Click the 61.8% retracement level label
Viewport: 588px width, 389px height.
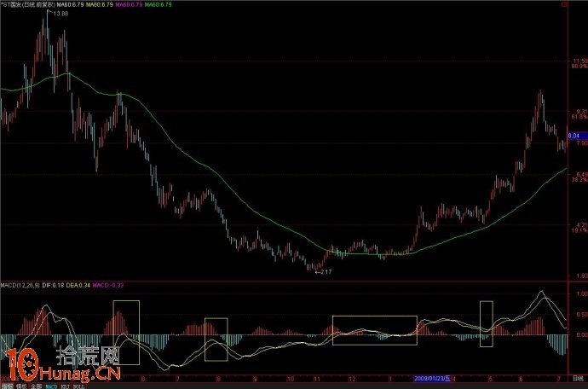click(579, 117)
